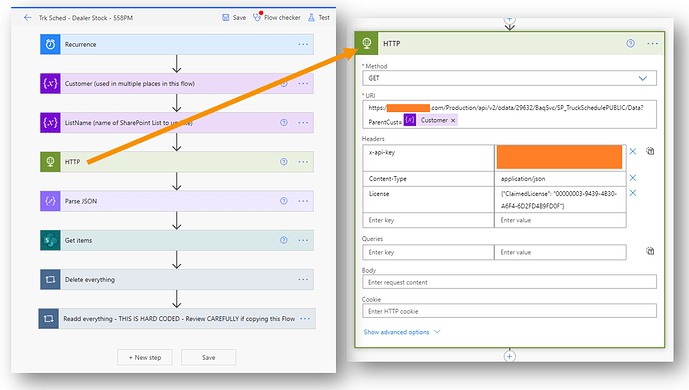The width and height of the screenshot is (689, 390).
Task: Click the back arrow next to flow name
Action: [27, 18]
